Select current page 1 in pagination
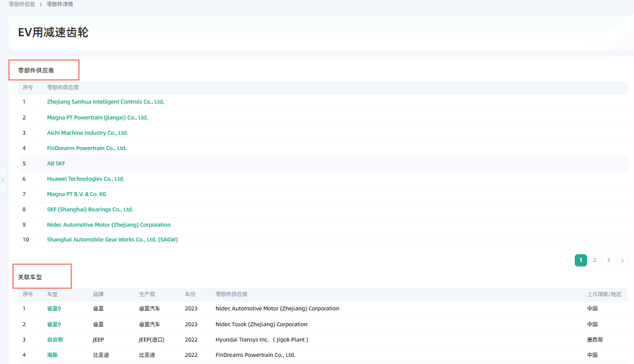The width and height of the screenshot is (634, 364). pyautogui.click(x=581, y=260)
